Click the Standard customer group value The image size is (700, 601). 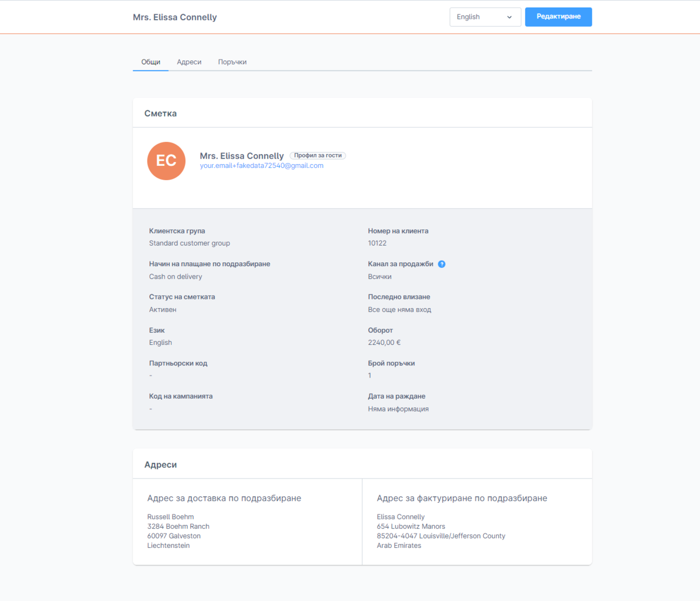(189, 243)
